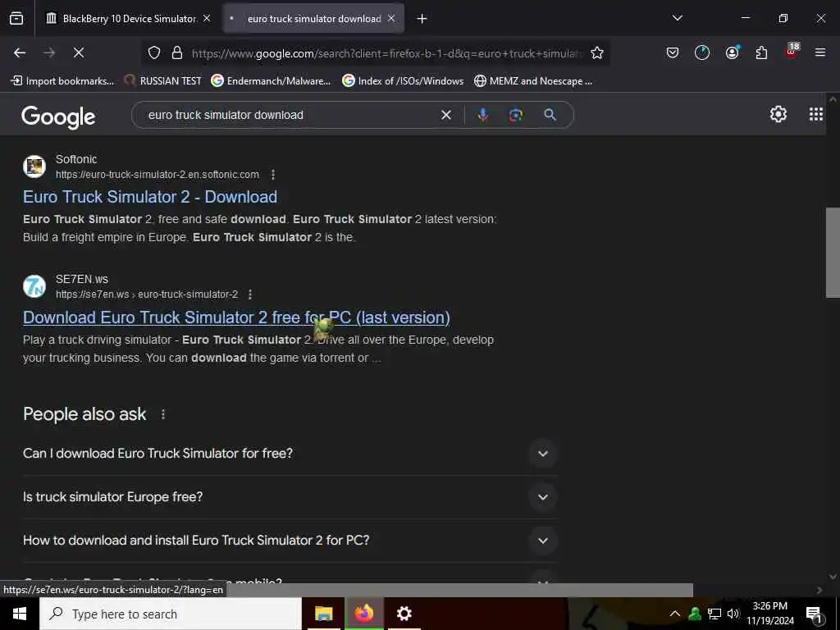Save page to Pocket
This screenshot has width=840, height=630.
click(673, 52)
